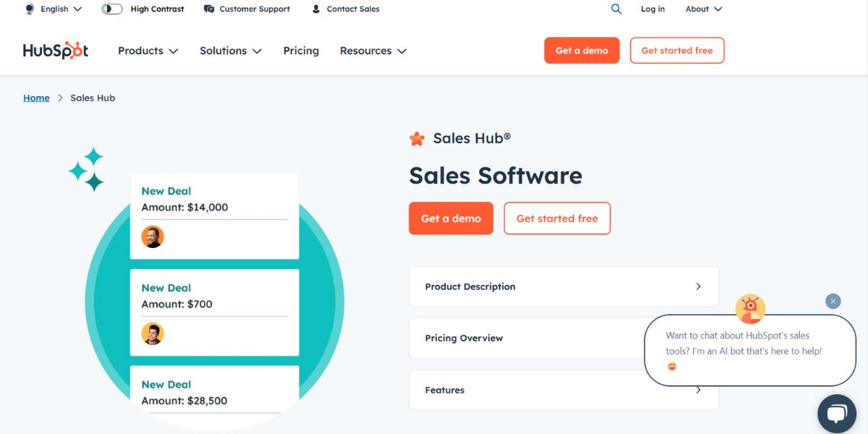Screen dimensions: 868x434
Task: Open the Resources dropdown
Action: tap(373, 51)
